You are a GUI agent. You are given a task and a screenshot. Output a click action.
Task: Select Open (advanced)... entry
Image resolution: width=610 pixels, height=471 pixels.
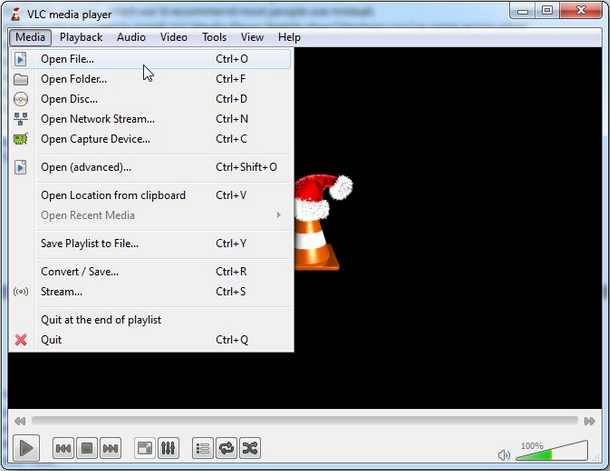(x=151, y=167)
